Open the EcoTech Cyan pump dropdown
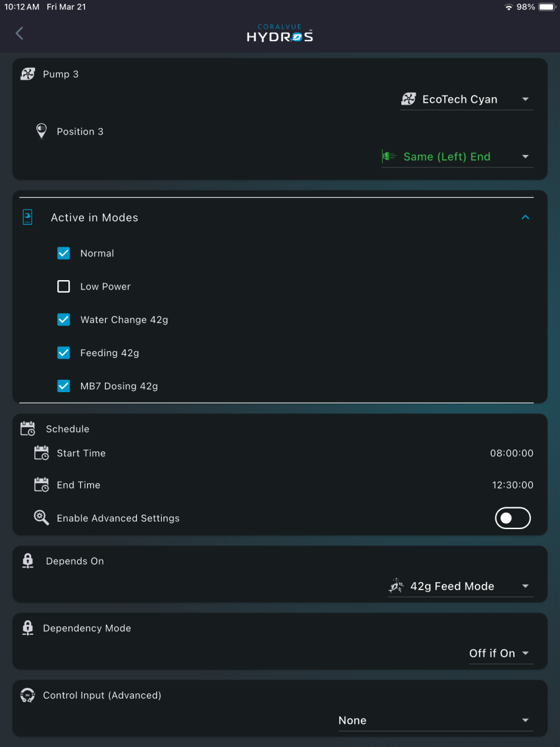Screen dimensions: 560x747 (x=467, y=99)
